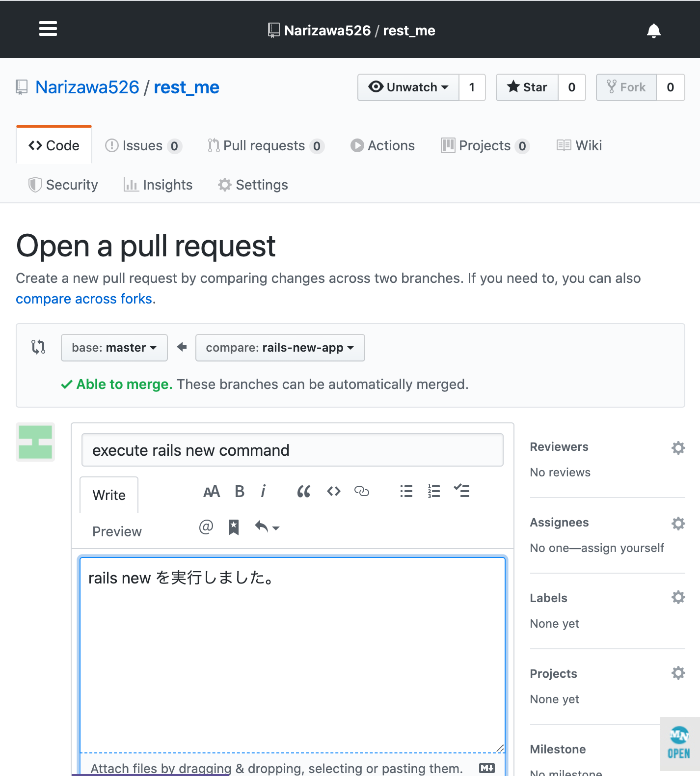Viewport: 700px width, 776px height.
Task: Open saved replies dropdown
Action: coord(267,527)
